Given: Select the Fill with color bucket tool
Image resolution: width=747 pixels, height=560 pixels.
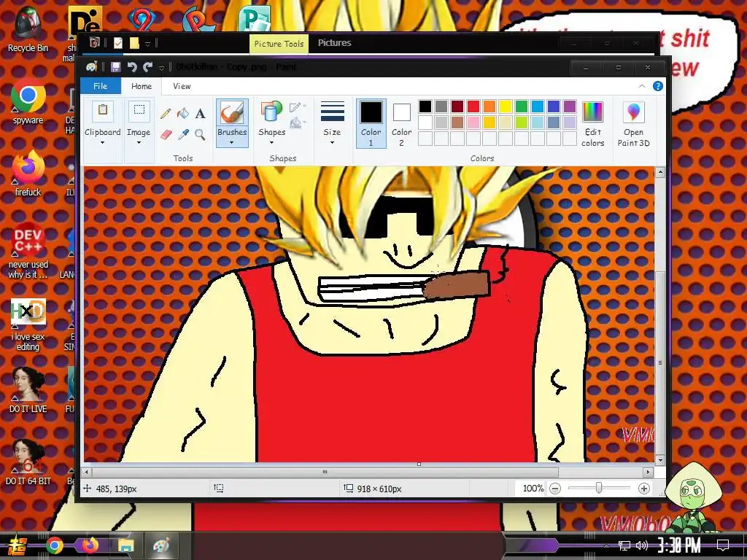Looking at the screenshot, I should (x=183, y=113).
